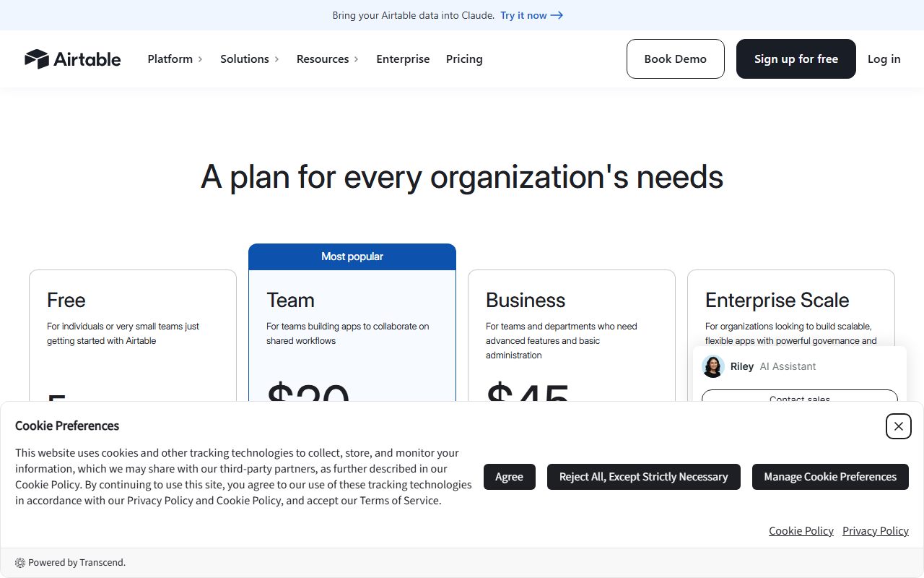Click the Riley AI Assistant label
Image resolution: width=924 pixels, height=578 pixels.
tap(773, 366)
